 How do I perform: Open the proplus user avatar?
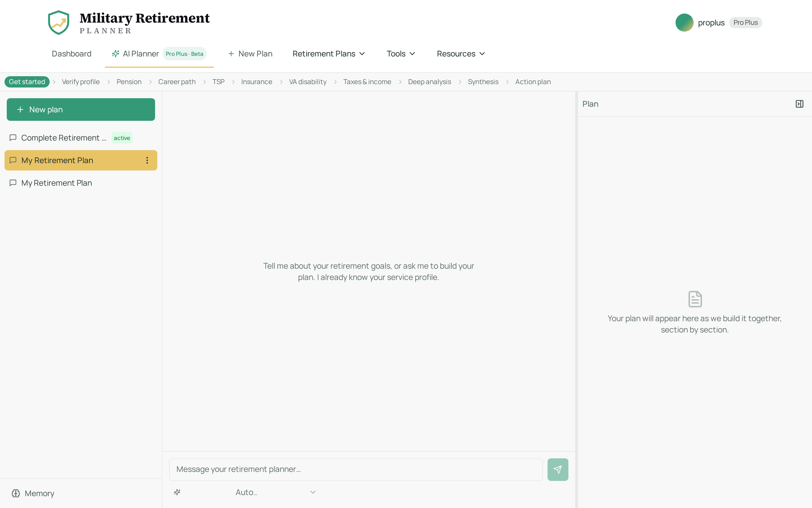(684, 23)
